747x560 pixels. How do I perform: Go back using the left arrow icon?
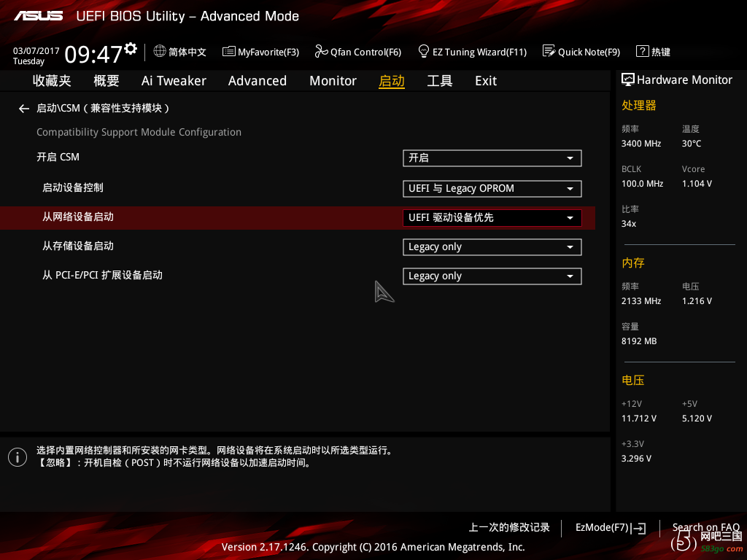tap(24, 109)
